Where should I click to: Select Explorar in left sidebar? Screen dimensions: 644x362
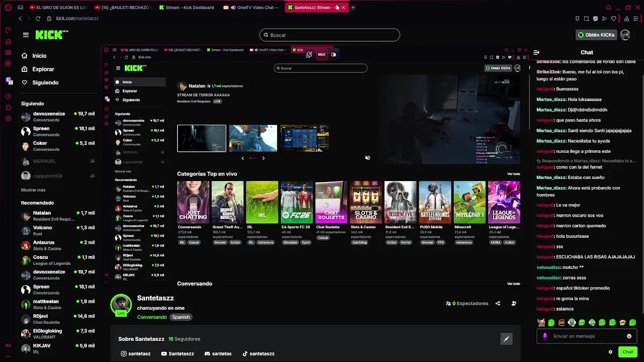(x=43, y=69)
